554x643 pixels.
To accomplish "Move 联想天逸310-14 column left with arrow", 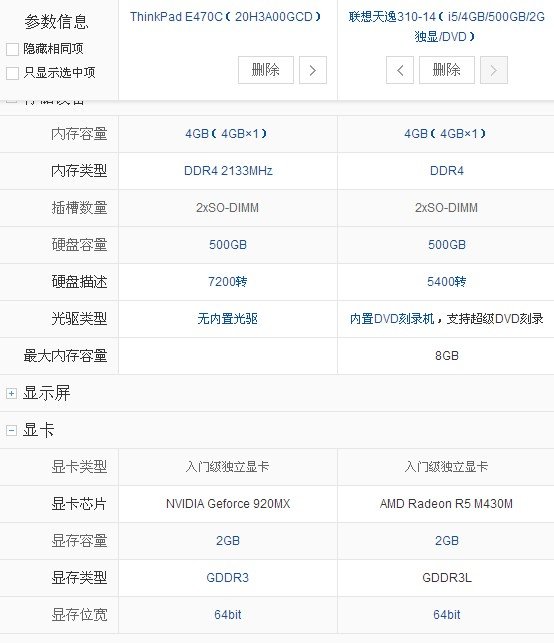I will click(400, 70).
